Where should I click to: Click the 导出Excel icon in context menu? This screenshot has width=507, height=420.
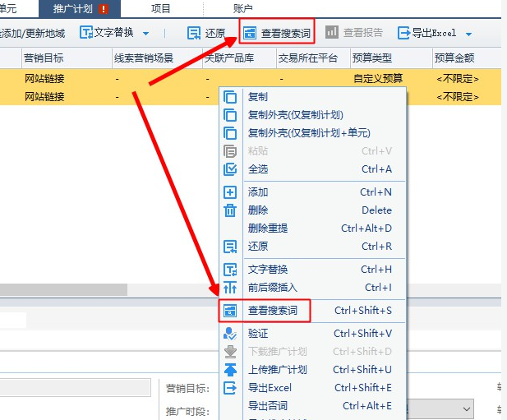pyautogui.click(x=230, y=388)
